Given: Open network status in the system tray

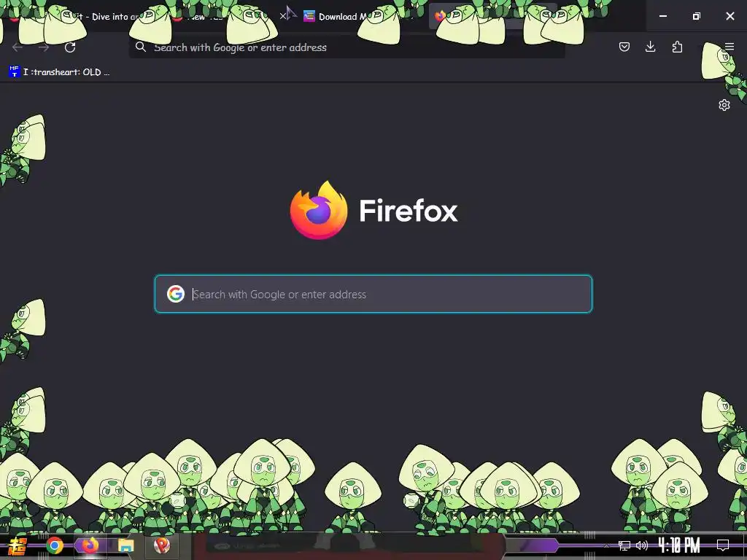Looking at the screenshot, I should tap(624, 545).
